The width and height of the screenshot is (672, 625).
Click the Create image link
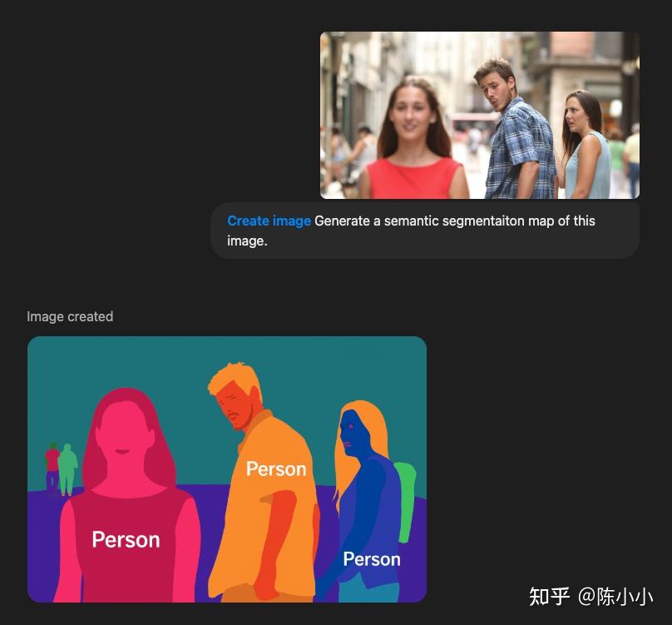[x=269, y=221]
